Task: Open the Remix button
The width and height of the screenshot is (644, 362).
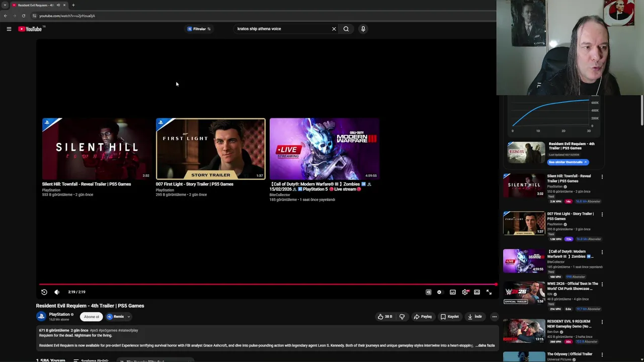Action: coord(116,317)
